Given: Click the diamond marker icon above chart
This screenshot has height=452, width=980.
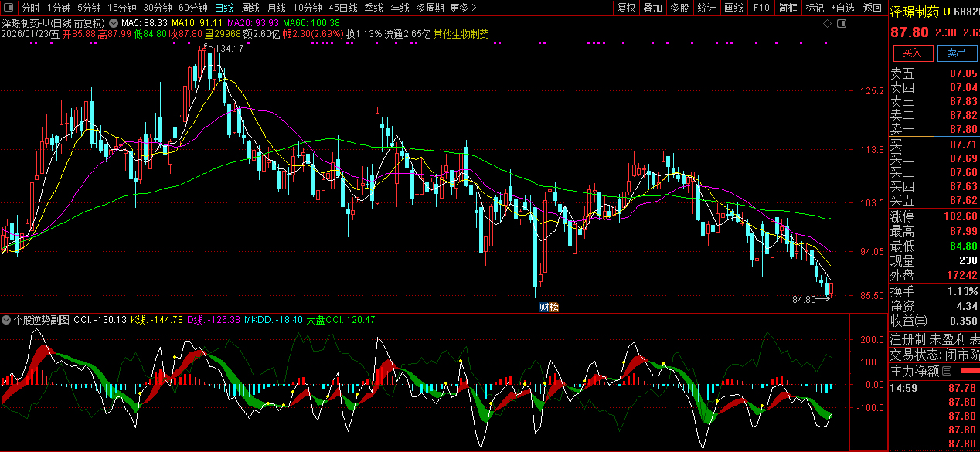Looking at the screenshot, I should pyautogui.click(x=828, y=23).
